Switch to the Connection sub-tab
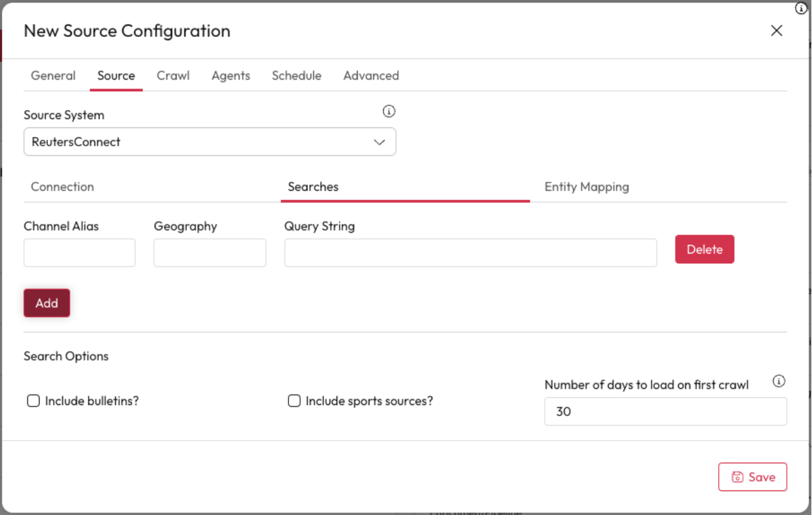This screenshot has height=515, width=812. [x=63, y=187]
